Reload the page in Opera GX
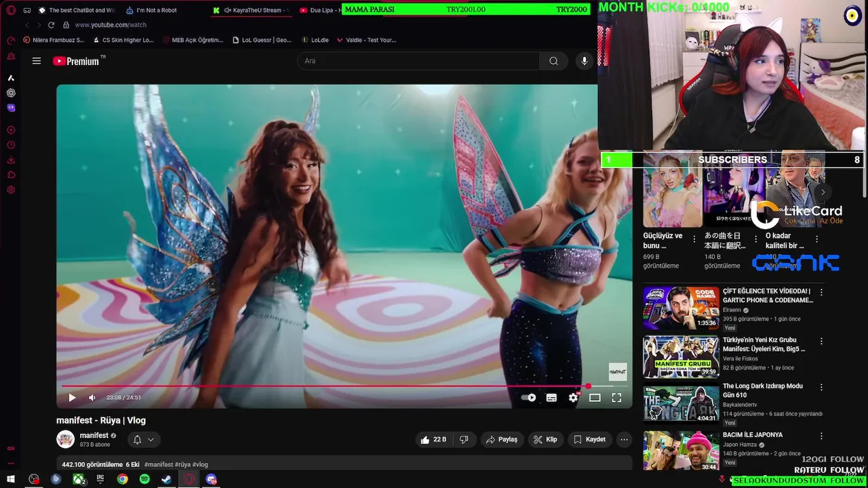868x488 pixels. coord(51,25)
